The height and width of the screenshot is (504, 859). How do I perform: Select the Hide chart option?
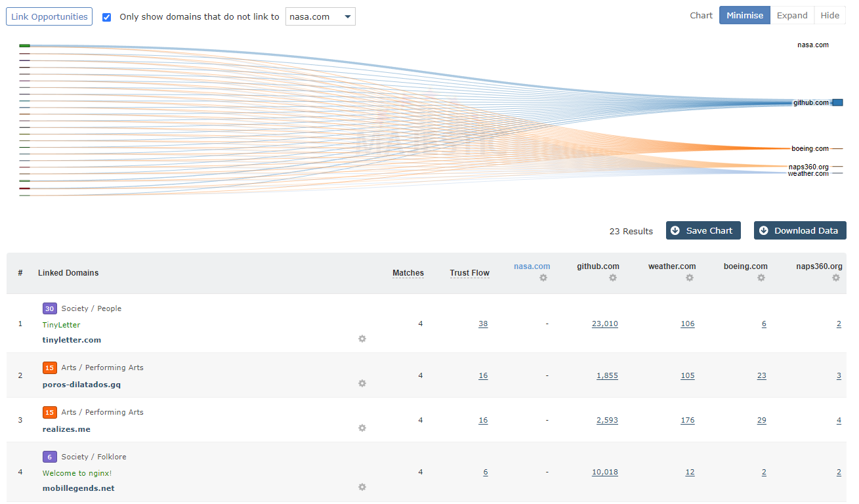[x=829, y=16]
